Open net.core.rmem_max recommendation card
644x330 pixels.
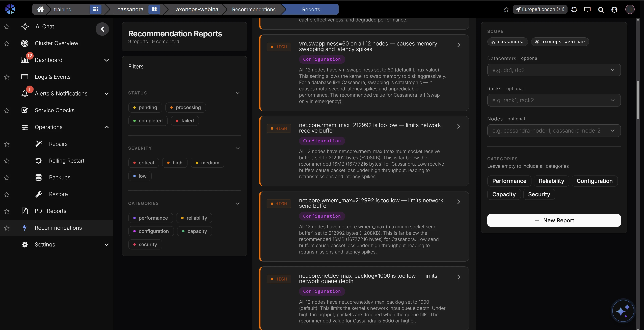pyautogui.click(x=364, y=151)
